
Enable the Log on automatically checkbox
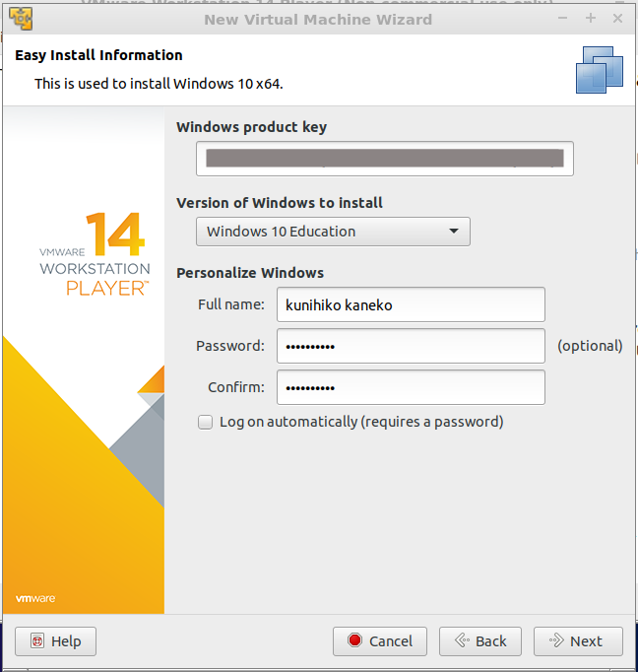(205, 422)
